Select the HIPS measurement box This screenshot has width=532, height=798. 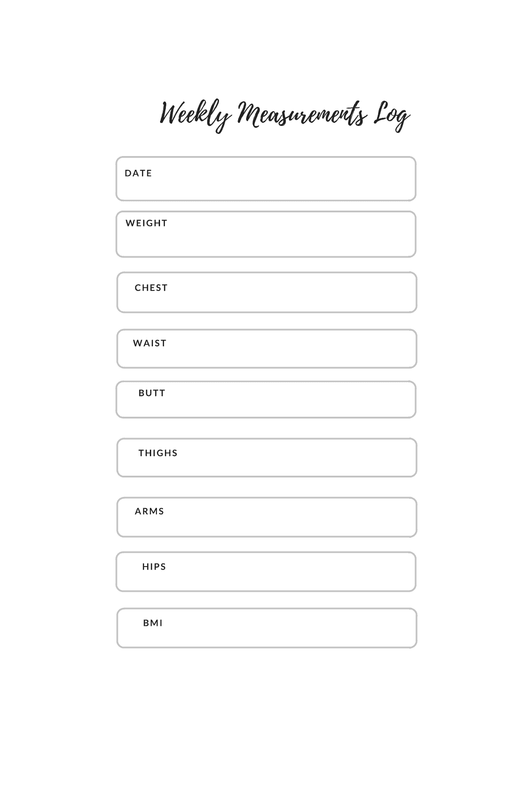tap(266, 571)
